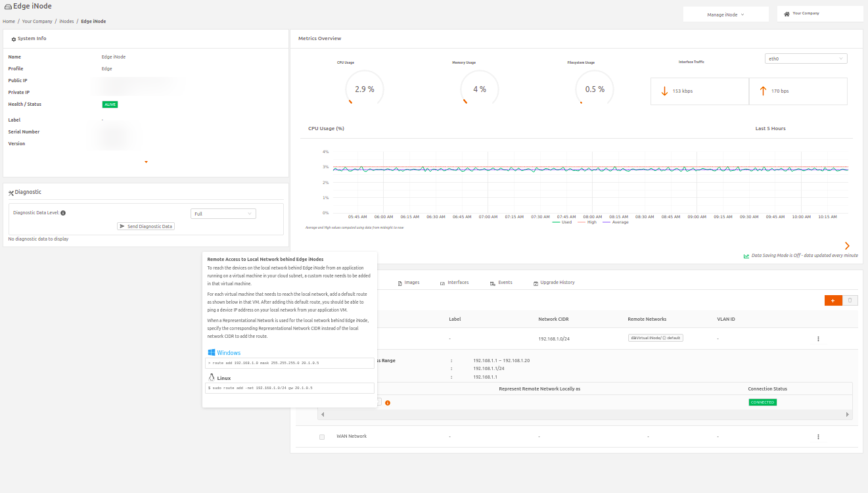Click the Filesystem Usage 0.5 % gauge
Viewport: 868px width, 493px height.
(595, 89)
